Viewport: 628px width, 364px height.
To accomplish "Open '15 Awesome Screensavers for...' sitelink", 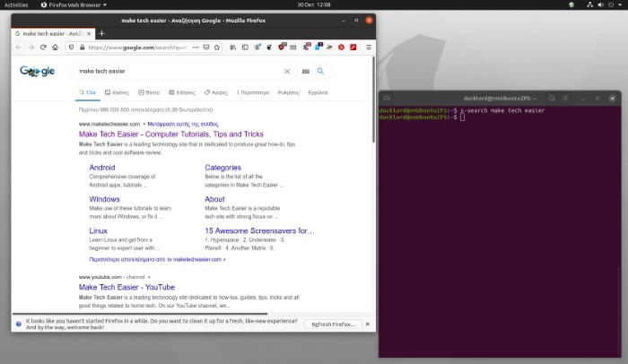I will click(259, 230).
